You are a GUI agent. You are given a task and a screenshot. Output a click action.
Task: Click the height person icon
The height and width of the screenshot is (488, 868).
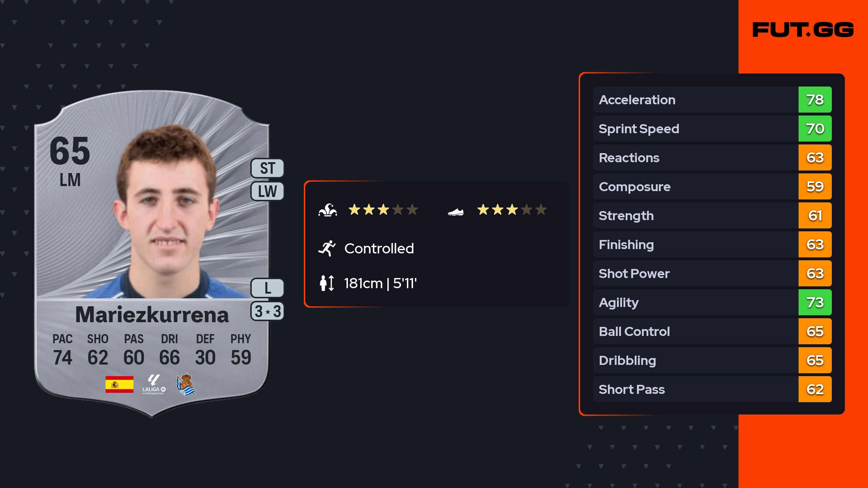click(x=327, y=283)
